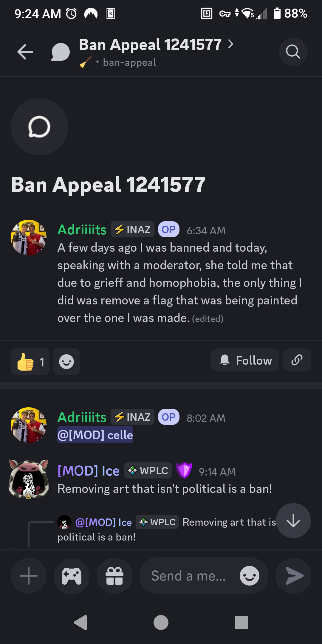Open the ban-appeal parent channel

tap(129, 63)
